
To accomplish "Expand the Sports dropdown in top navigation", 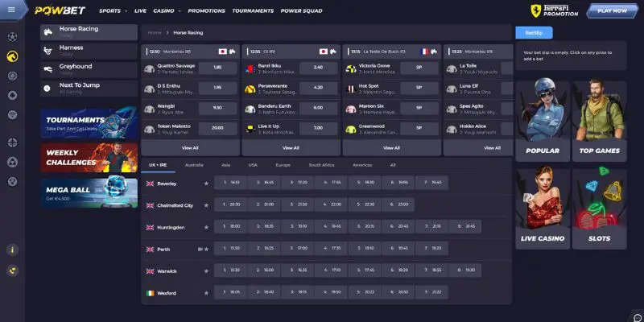I will click(113, 11).
